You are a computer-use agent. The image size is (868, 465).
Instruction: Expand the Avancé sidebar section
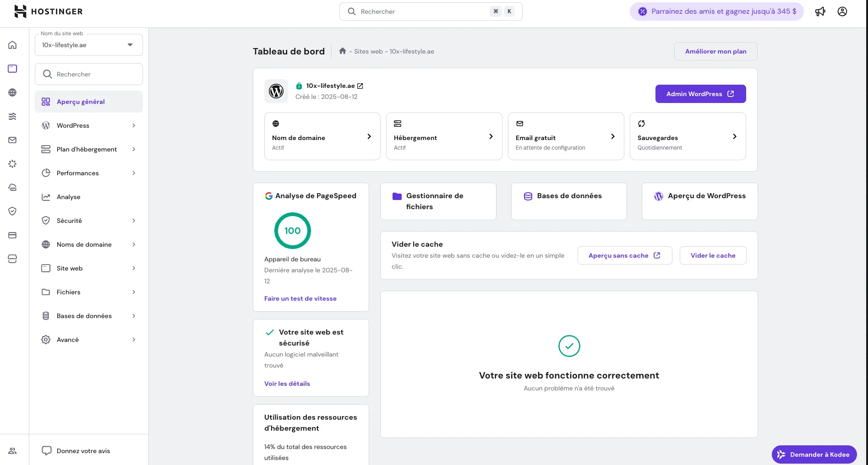click(x=88, y=340)
